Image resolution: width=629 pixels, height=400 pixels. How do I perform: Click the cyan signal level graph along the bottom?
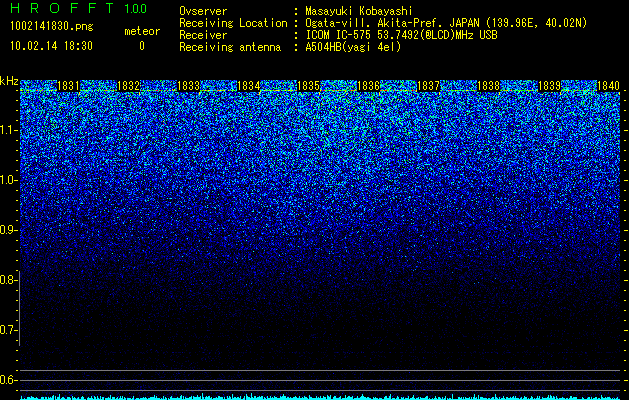pos(320,397)
